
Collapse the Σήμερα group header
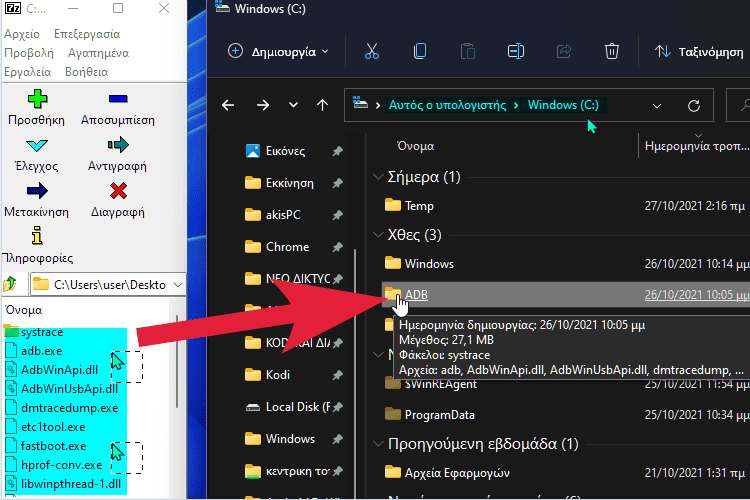tap(376, 177)
